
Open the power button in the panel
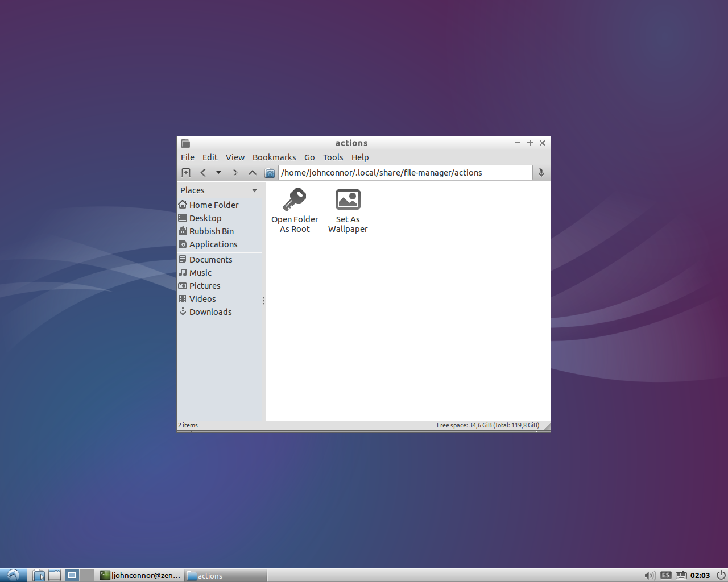coord(721,575)
